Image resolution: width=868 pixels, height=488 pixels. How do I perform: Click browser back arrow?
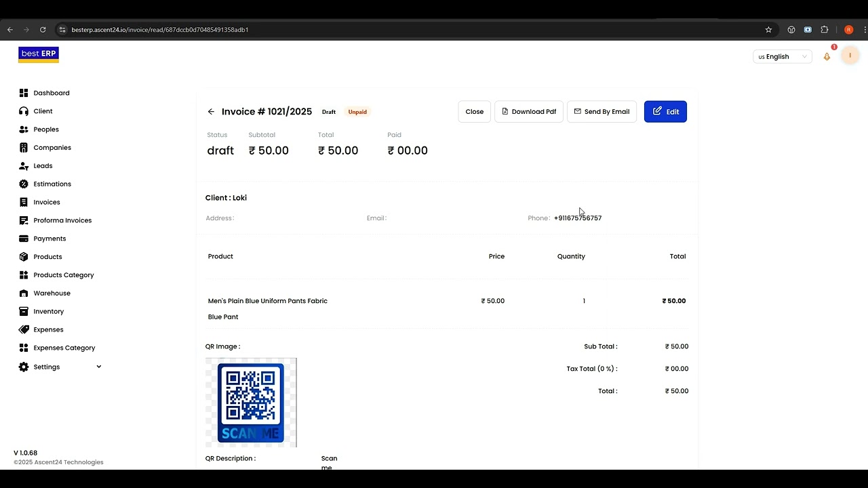pyautogui.click(x=10, y=30)
